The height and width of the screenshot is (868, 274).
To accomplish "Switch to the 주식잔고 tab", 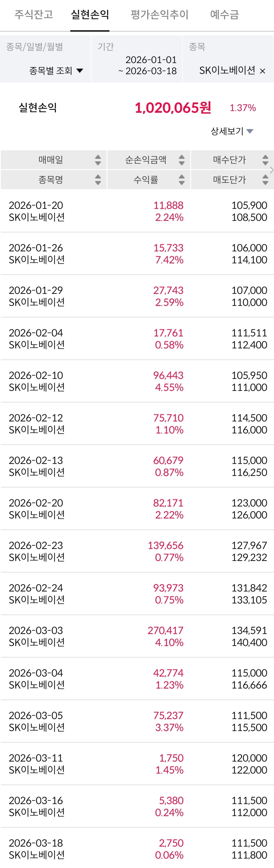I will point(34,15).
